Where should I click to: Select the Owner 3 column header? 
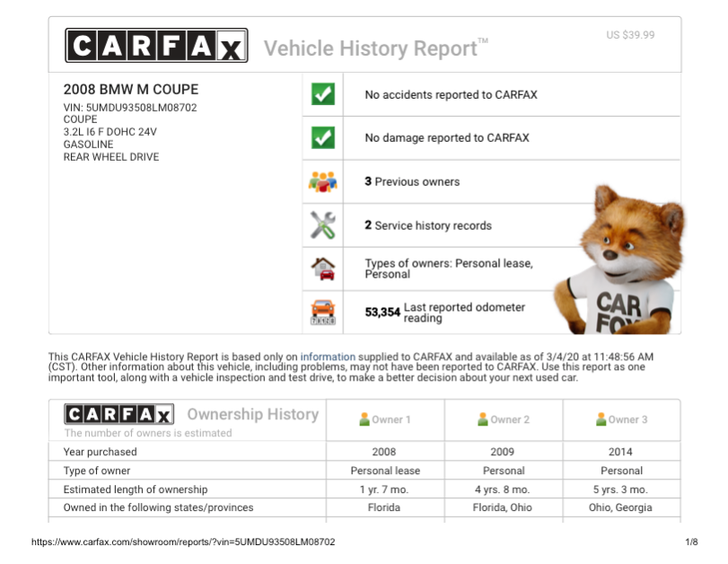coord(621,419)
